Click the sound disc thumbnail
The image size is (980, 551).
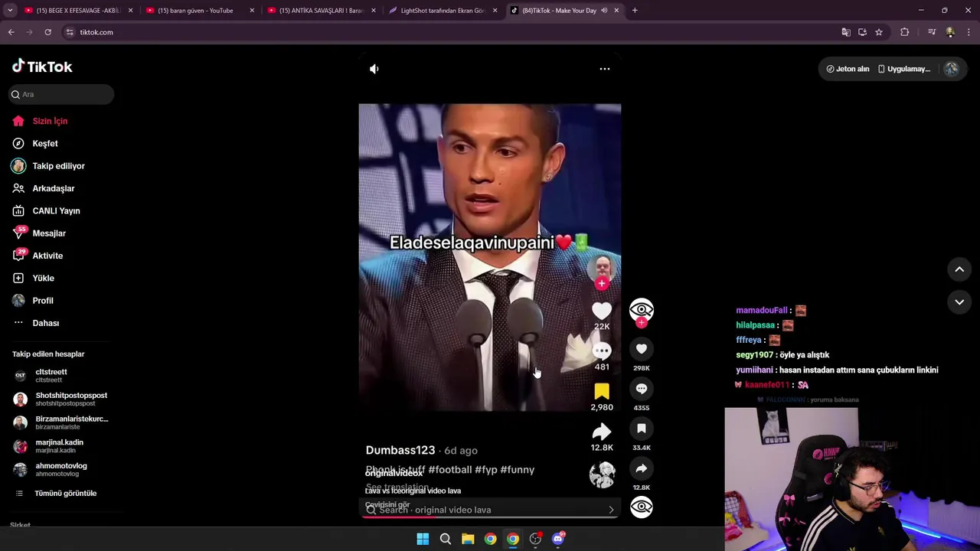[602, 474]
